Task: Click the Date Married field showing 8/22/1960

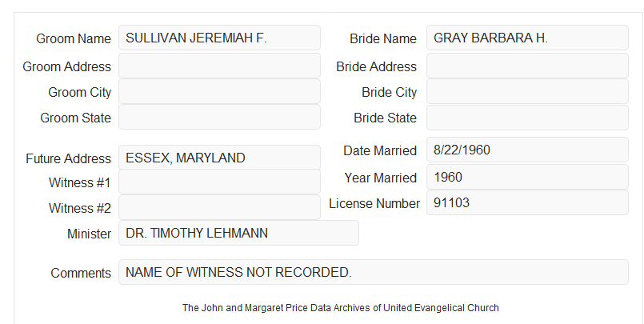Action: click(x=527, y=150)
